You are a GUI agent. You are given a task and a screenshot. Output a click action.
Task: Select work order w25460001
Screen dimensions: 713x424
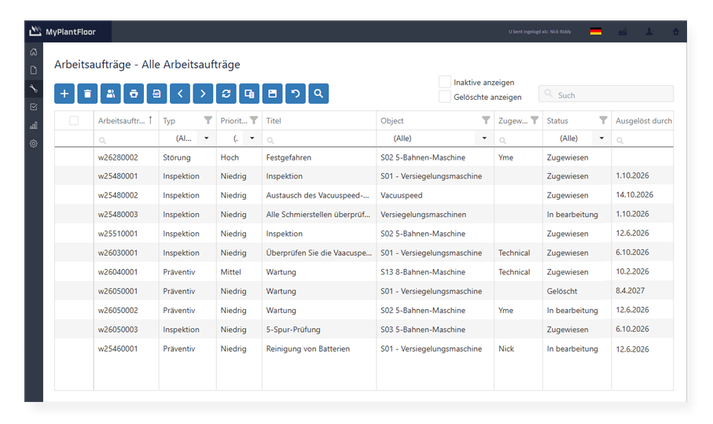[118, 348]
